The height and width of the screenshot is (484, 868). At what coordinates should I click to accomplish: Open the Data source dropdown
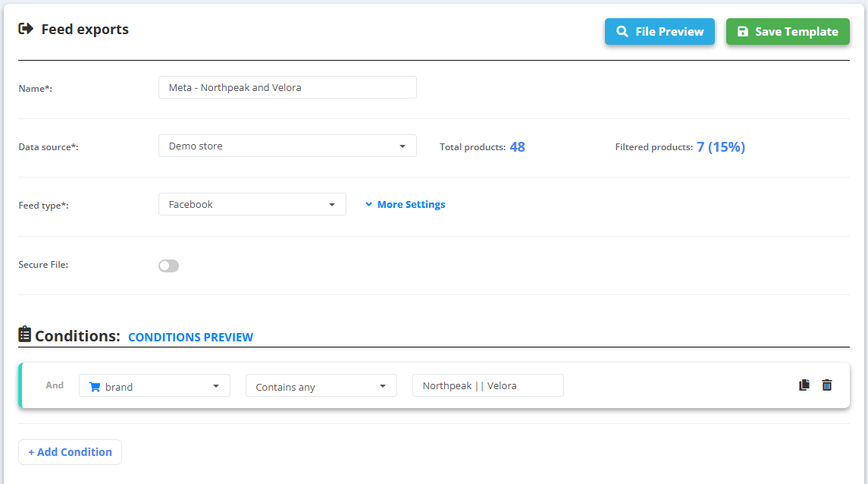pos(287,146)
